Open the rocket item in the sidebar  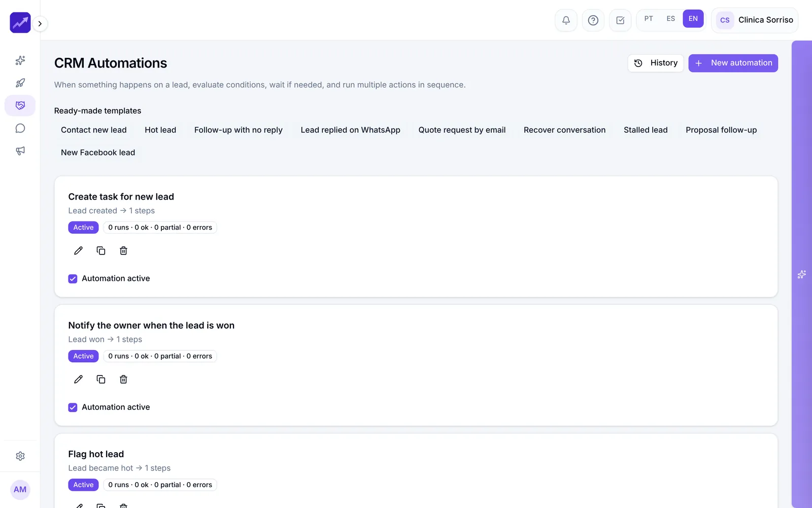pyautogui.click(x=20, y=83)
